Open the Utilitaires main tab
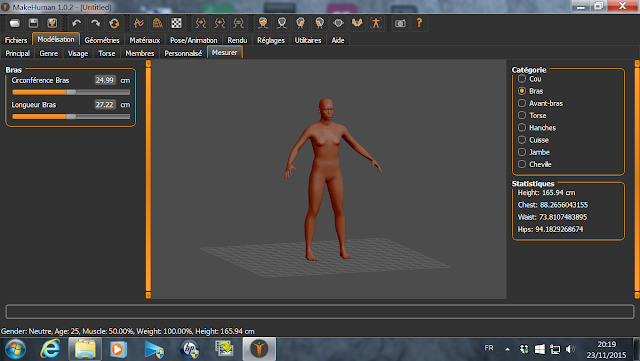 coord(308,40)
